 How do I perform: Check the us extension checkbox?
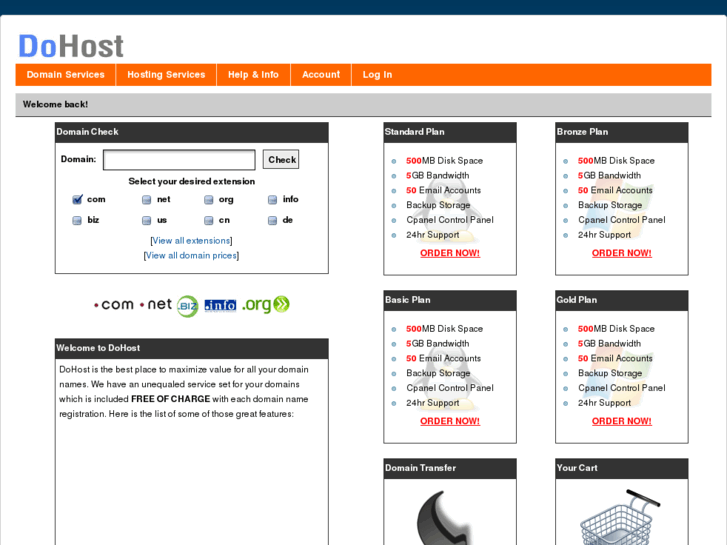click(147, 220)
